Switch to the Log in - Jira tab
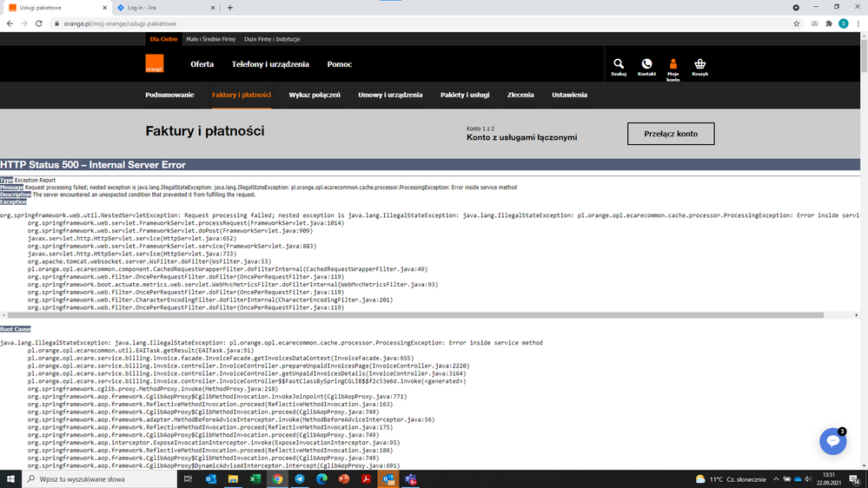Screen dimensions: 868x488 [x=165, y=8]
